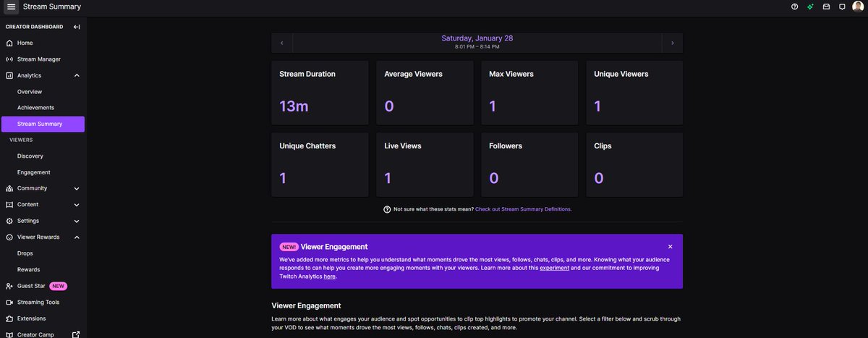Click the Unique Viewers card

coord(634,93)
